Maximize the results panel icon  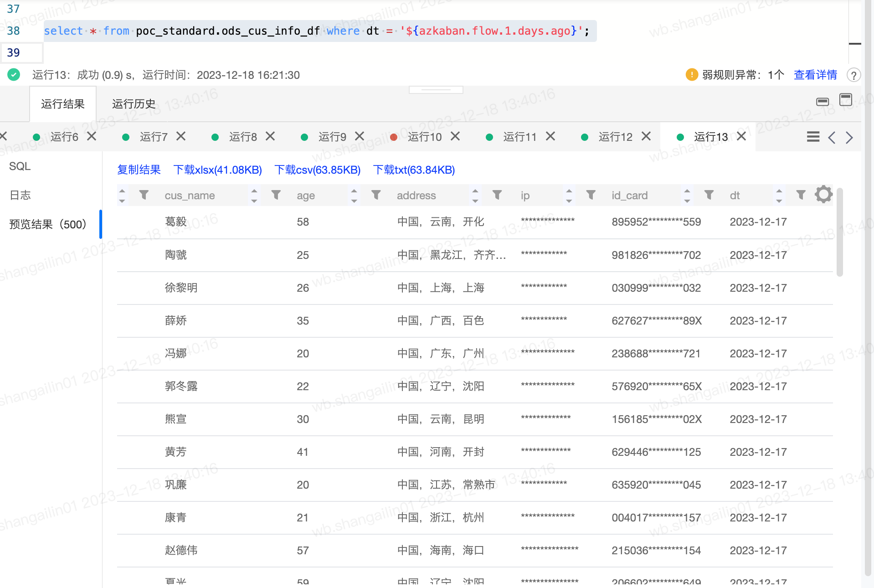(x=846, y=100)
